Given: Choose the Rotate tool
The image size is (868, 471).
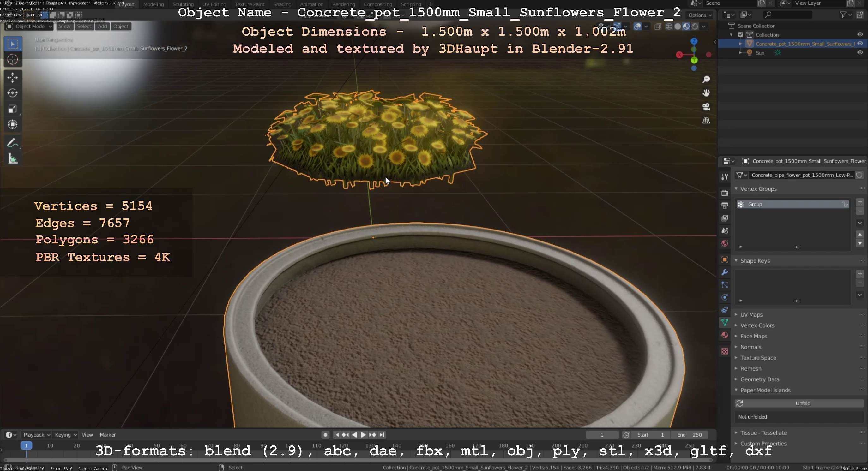Looking at the screenshot, I should click(x=13, y=93).
